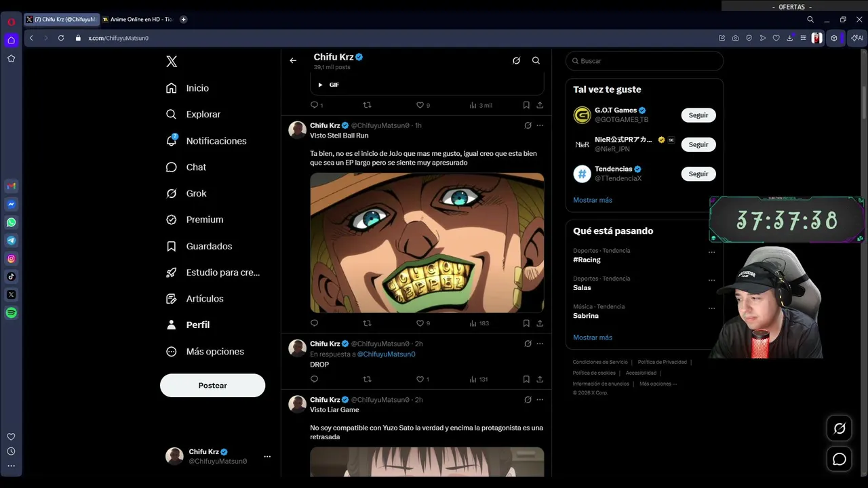Repost the GIF post
The height and width of the screenshot is (488, 868).
tap(367, 105)
